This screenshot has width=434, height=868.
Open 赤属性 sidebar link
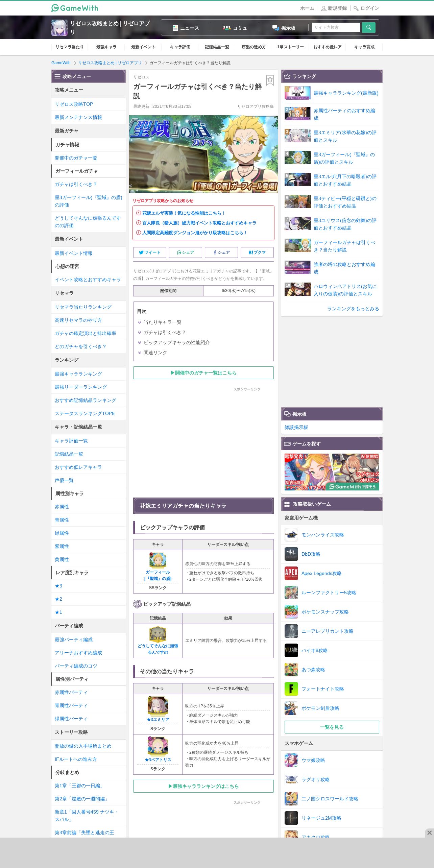click(x=62, y=507)
